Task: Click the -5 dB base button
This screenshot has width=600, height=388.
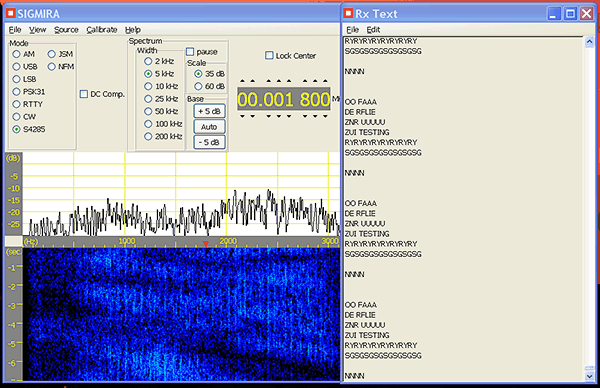Action: click(x=209, y=142)
